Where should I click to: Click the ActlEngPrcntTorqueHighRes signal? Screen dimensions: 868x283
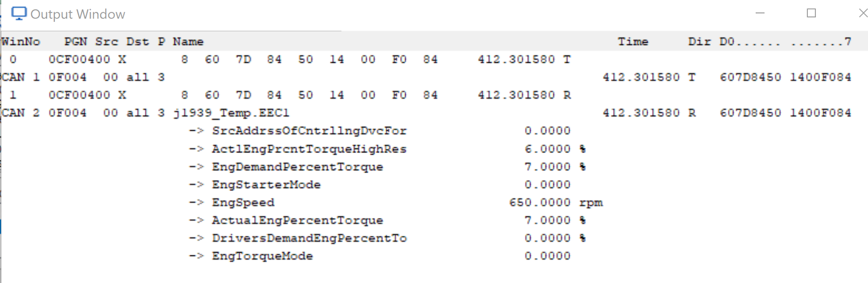(309, 149)
